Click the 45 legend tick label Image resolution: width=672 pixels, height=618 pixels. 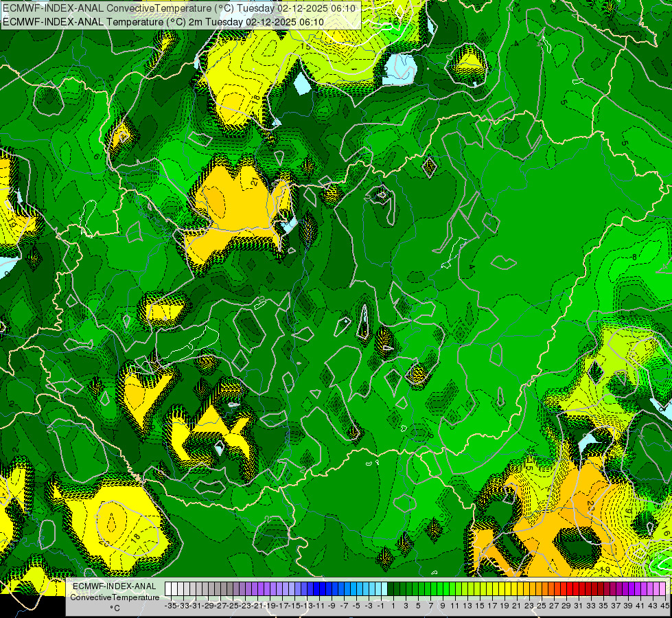[x=664, y=606]
